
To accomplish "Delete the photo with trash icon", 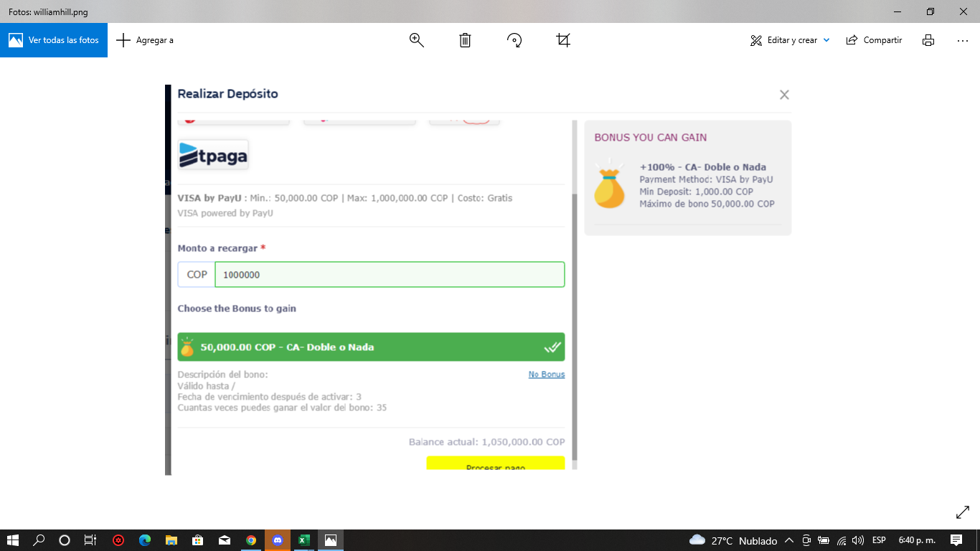I will coord(465,40).
